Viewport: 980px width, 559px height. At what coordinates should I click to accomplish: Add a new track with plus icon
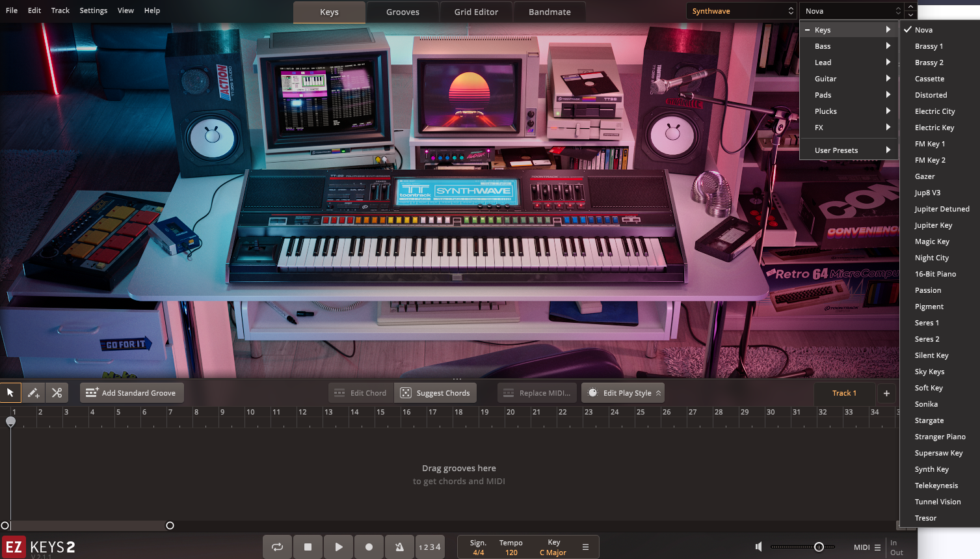pos(886,393)
